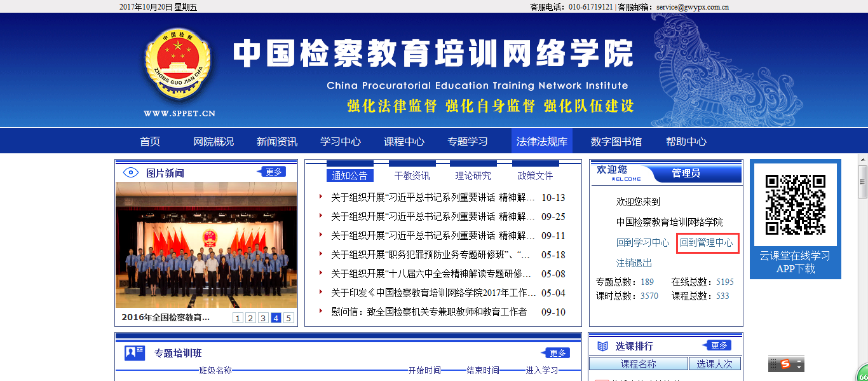
Task: Click the 开始时间 column heading
Action: coord(424,370)
